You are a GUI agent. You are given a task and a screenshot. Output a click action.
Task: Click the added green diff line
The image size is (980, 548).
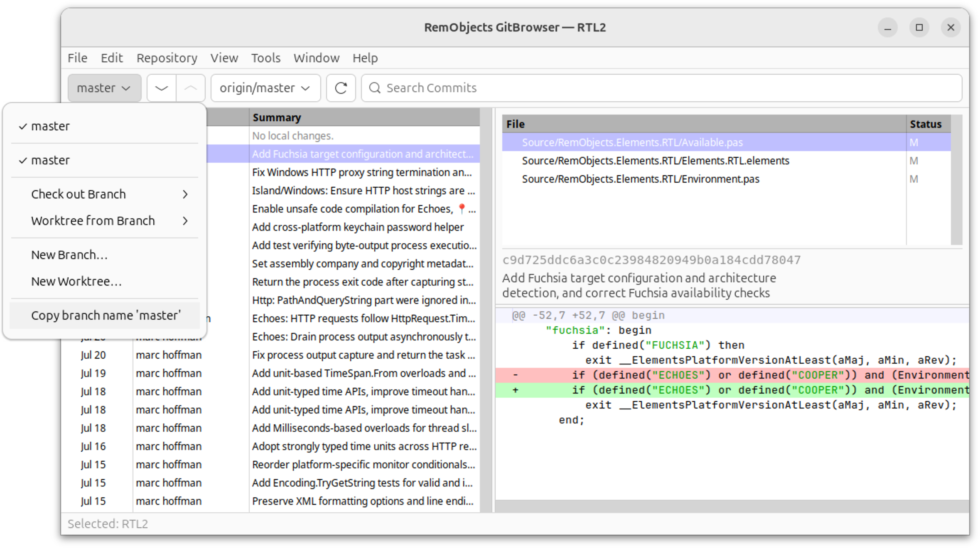pyautogui.click(x=732, y=390)
